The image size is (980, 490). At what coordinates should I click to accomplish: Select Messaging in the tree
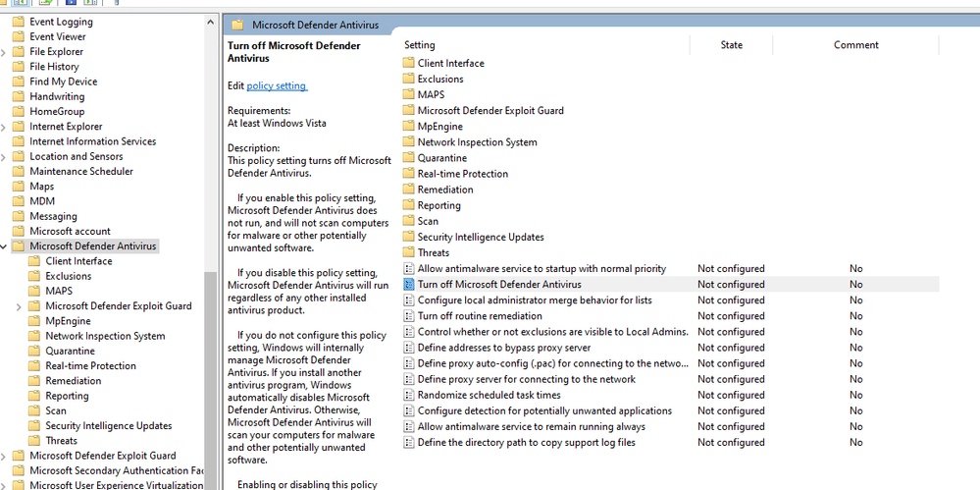point(54,216)
